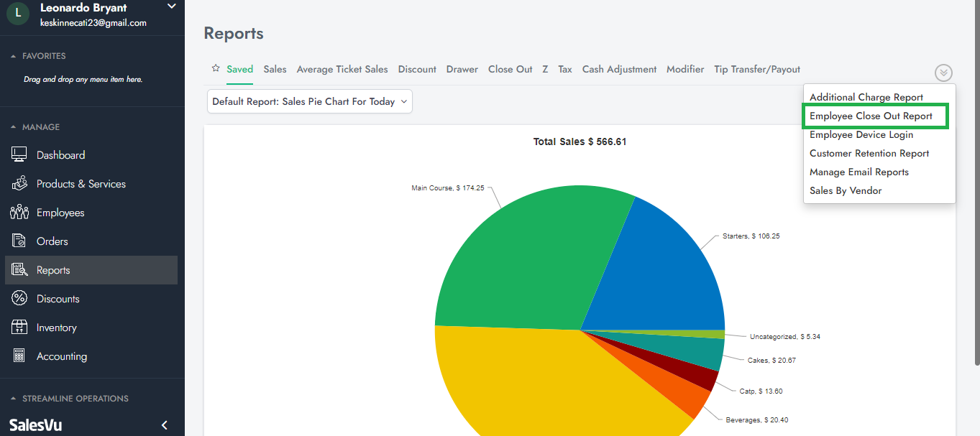Click the star icon beside Saved tab

tap(216, 69)
